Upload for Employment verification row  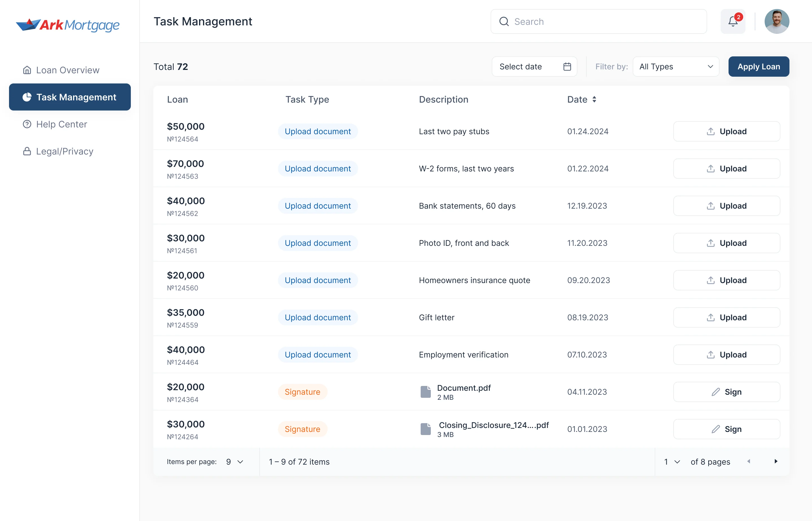(x=726, y=355)
